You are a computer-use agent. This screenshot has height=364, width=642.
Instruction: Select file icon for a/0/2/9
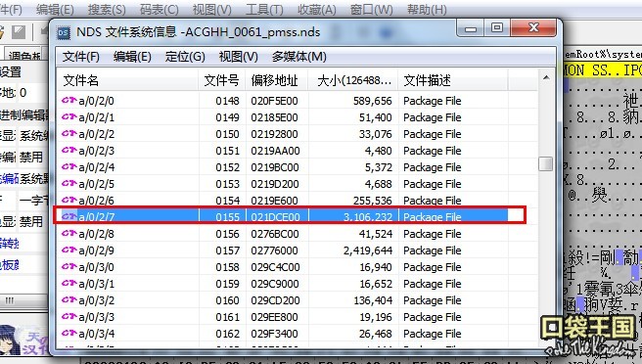69,250
